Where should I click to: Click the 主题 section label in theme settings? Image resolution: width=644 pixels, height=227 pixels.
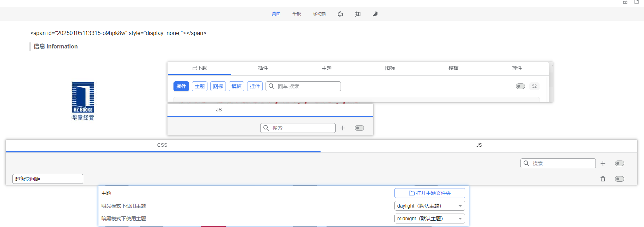(106, 193)
